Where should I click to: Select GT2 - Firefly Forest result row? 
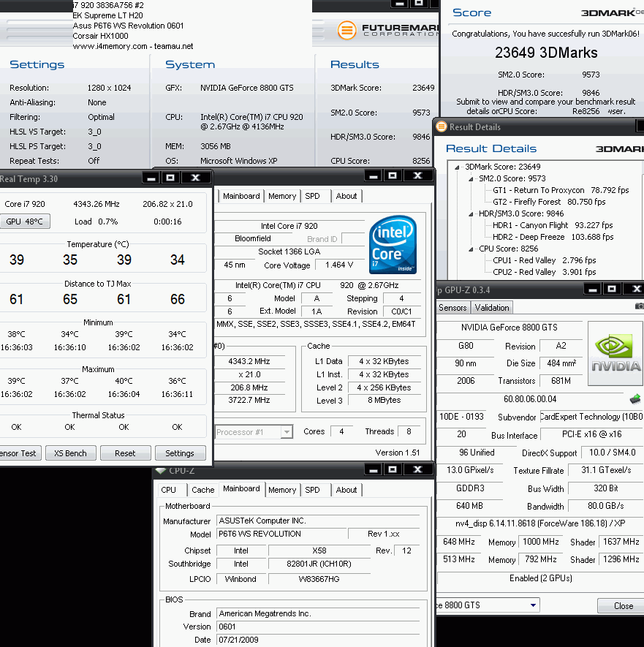(x=549, y=202)
